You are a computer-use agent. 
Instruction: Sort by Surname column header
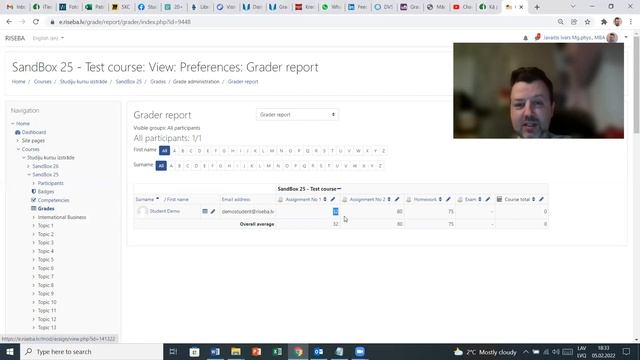pyautogui.click(x=144, y=199)
